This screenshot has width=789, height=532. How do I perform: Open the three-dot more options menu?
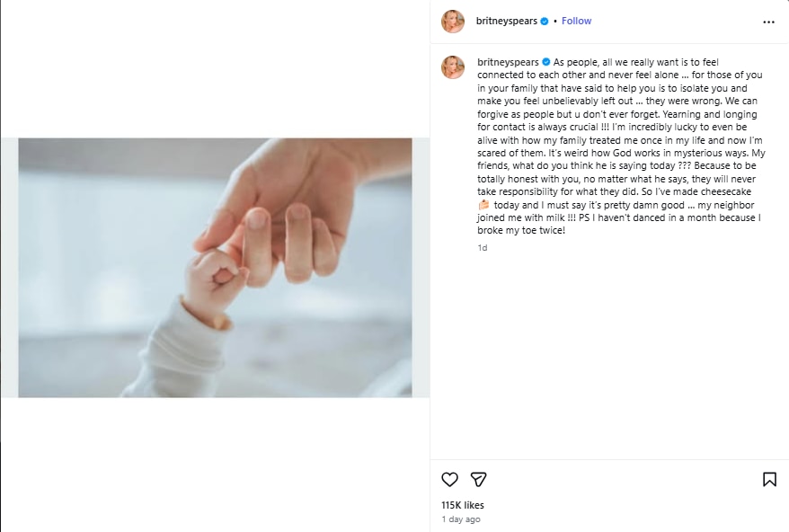click(x=768, y=22)
